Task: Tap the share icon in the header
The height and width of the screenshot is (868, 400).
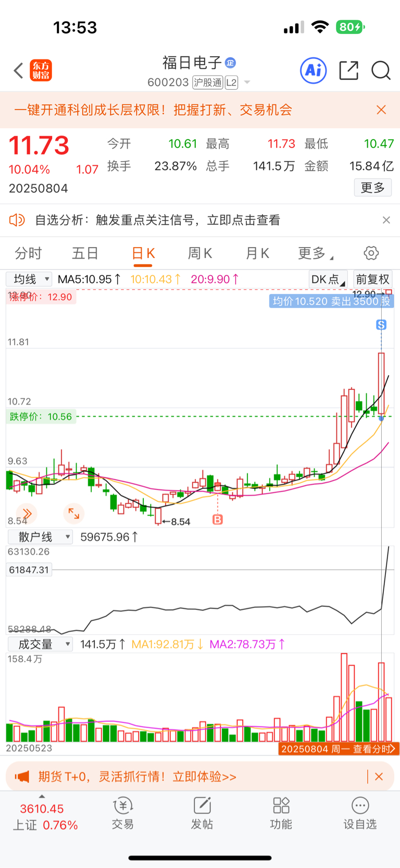Action: click(x=348, y=70)
